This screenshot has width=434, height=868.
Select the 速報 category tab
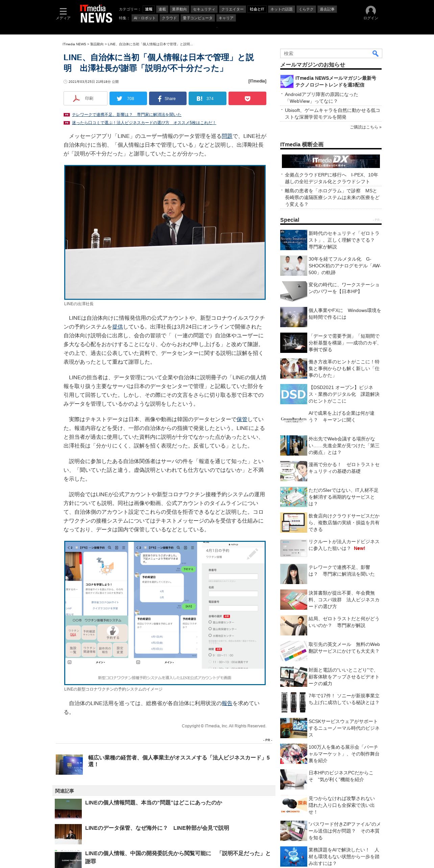tap(149, 9)
